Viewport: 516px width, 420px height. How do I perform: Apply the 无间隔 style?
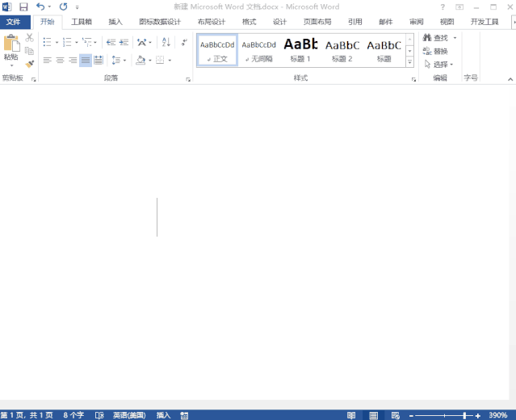(x=259, y=51)
